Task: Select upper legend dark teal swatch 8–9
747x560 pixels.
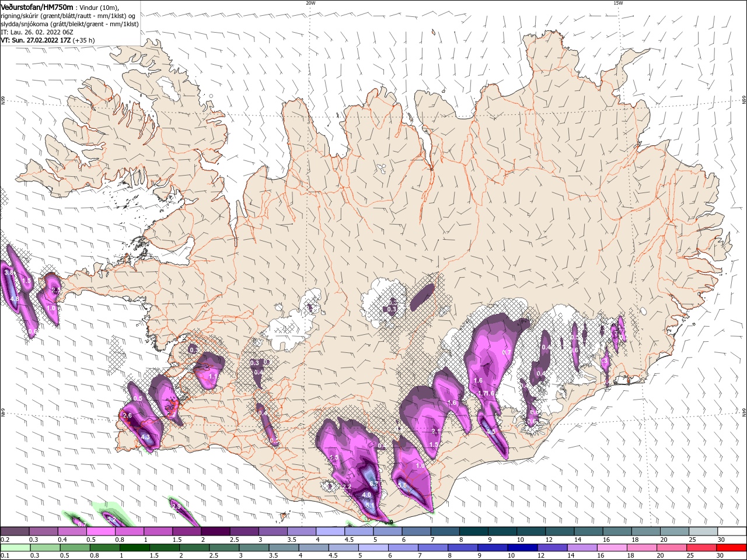Action: click(x=474, y=531)
